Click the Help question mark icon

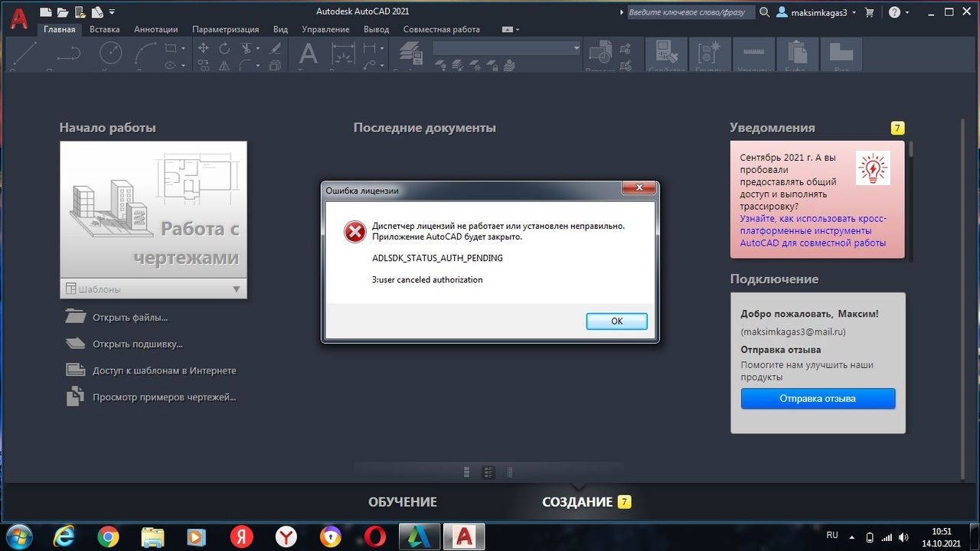894,12
